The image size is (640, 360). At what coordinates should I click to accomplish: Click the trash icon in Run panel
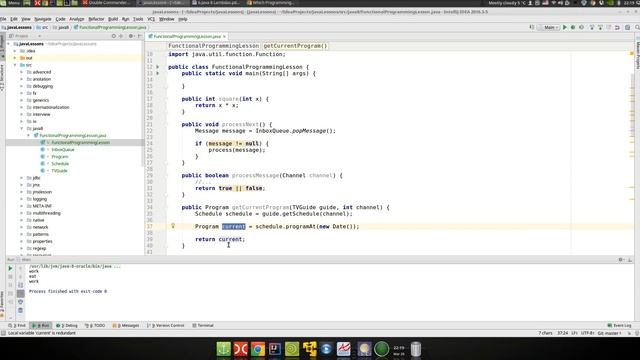tap(20, 311)
